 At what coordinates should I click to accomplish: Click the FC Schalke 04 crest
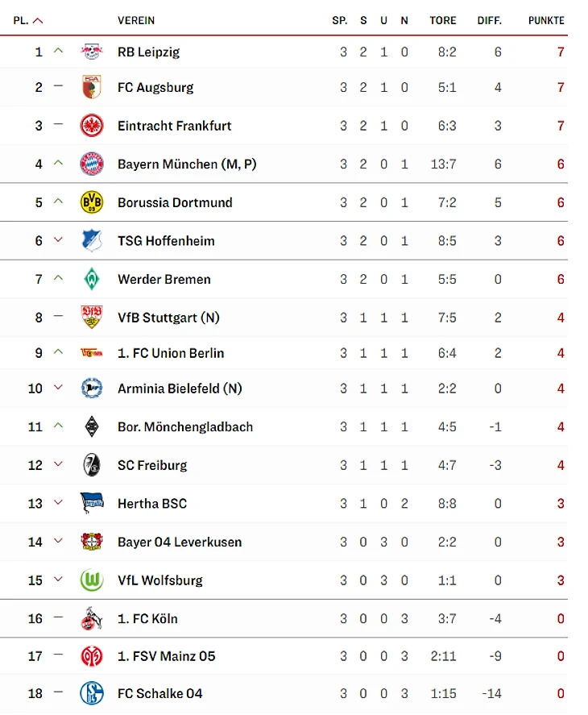[92, 693]
